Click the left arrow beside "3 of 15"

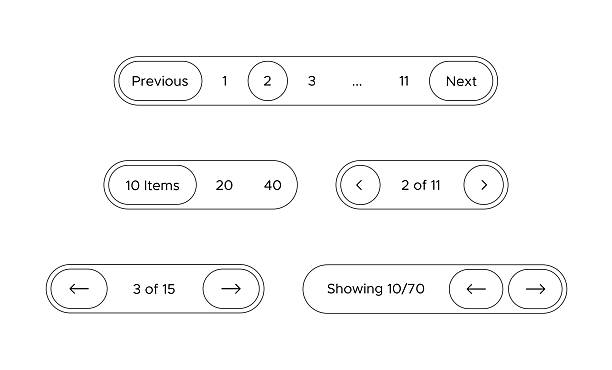coord(79,289)
